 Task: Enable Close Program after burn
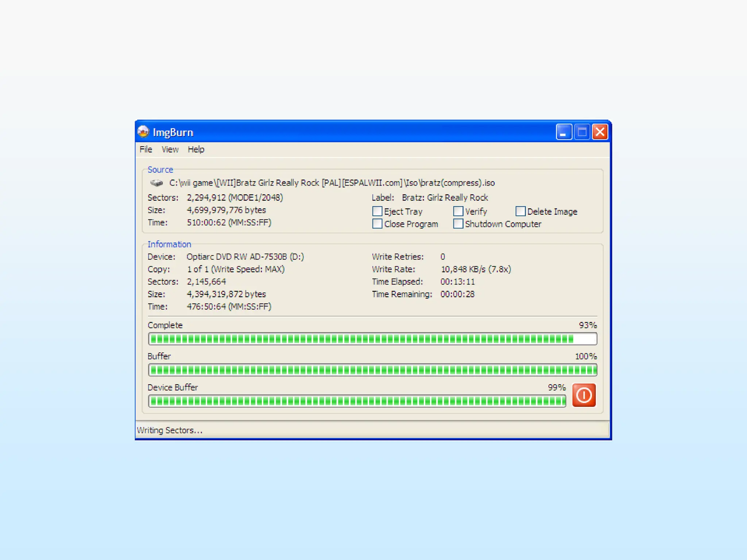click(x=378, y=224)
